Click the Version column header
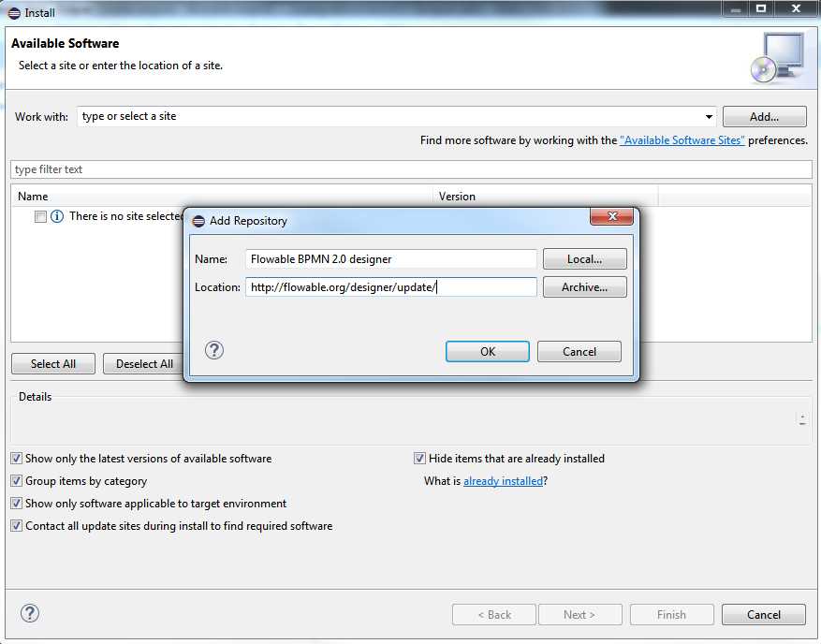 pos(546,197)
